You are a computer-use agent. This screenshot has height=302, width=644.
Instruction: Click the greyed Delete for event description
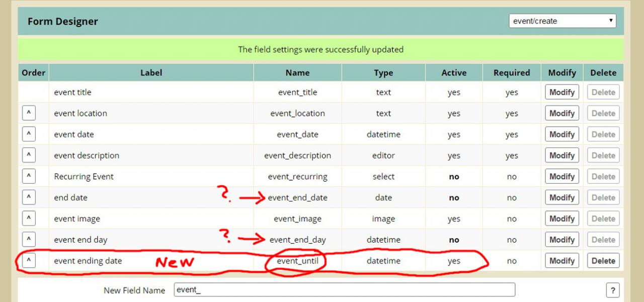603,156
